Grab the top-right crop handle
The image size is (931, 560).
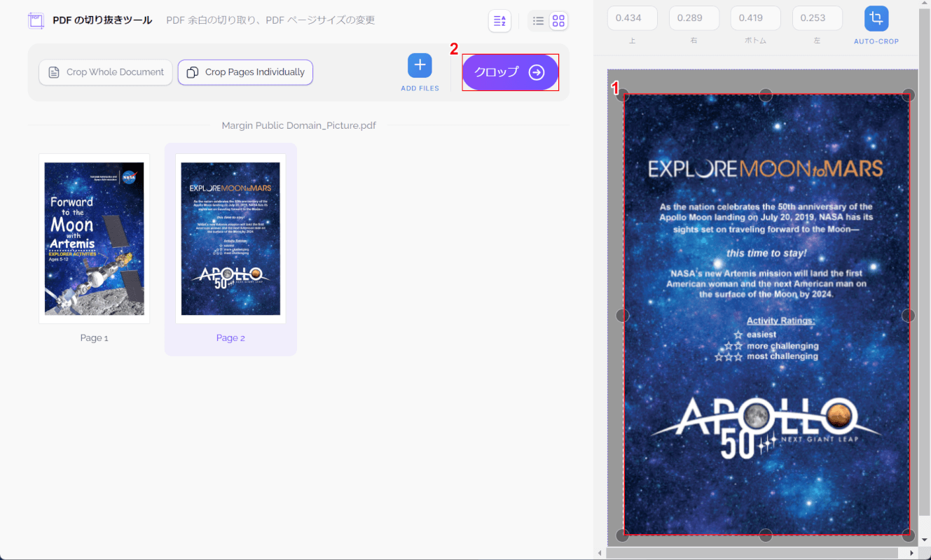tap(909, 95)
